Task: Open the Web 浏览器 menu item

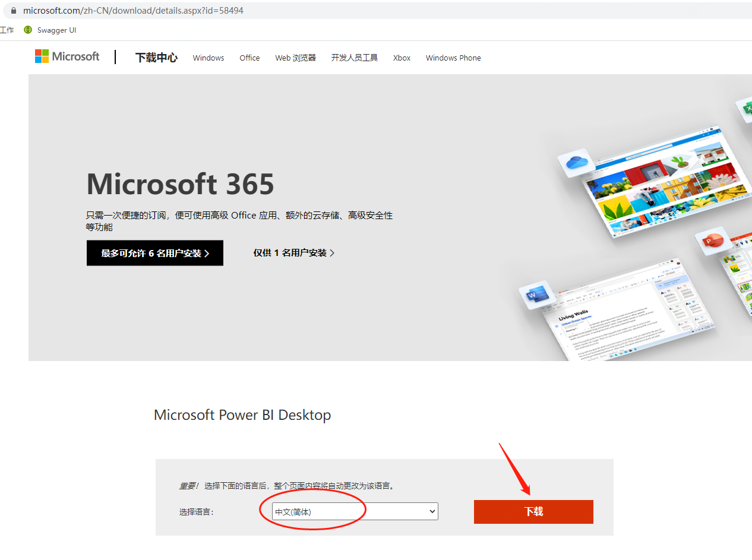Action: click(x=295, y=58)
